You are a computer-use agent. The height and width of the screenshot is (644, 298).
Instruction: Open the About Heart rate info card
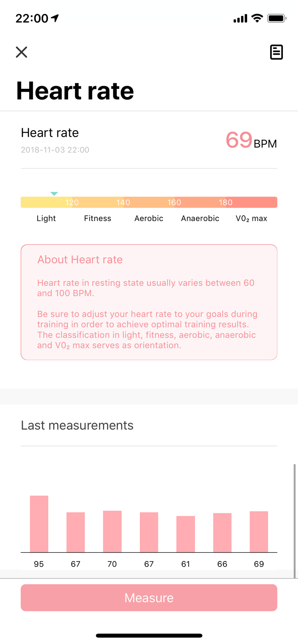(x=149, y=302)
